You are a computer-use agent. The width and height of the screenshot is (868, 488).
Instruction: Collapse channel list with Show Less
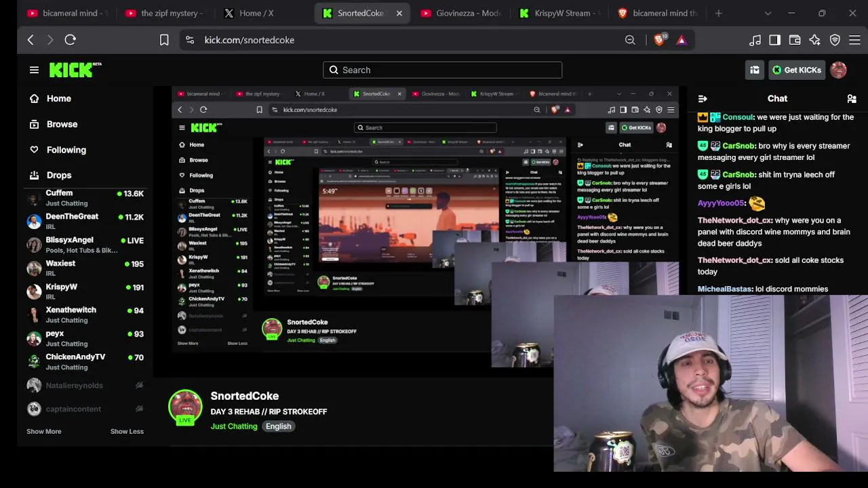click(127, 431)
